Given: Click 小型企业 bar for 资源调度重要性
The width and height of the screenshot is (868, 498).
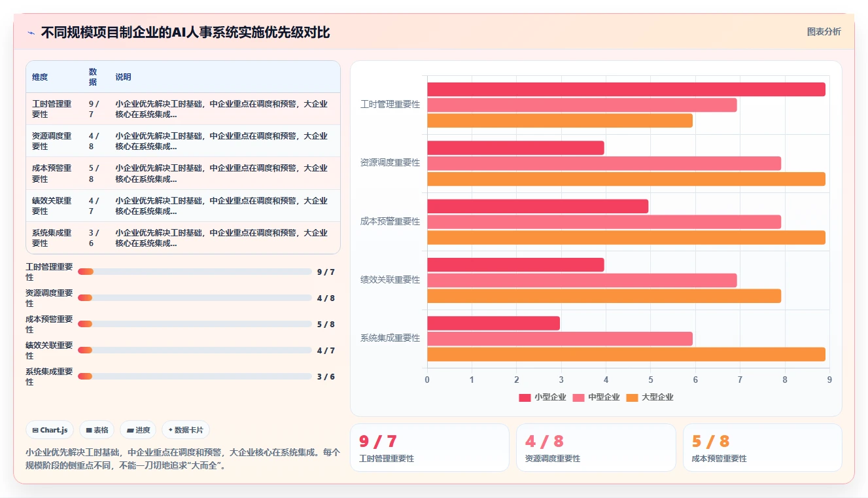Looking at the screenshot, I should pos(515,148).
